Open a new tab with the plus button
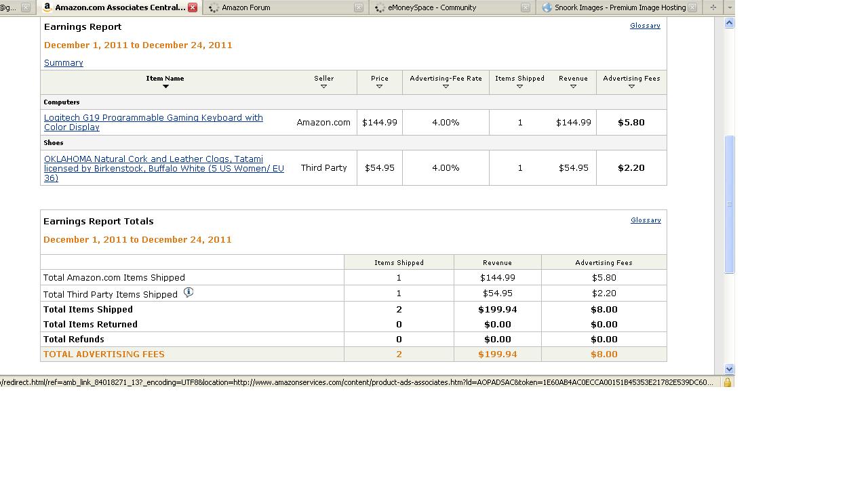 click(713, 7)
